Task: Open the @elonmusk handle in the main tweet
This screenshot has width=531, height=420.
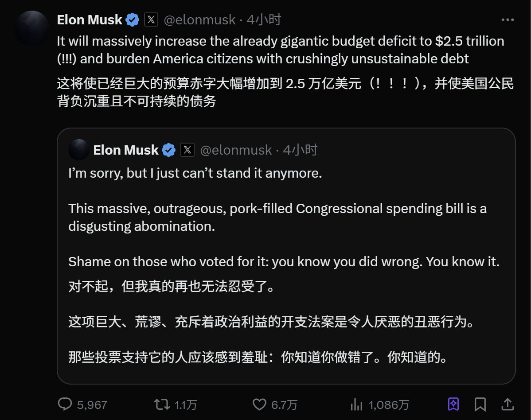Action: point(199,20)
